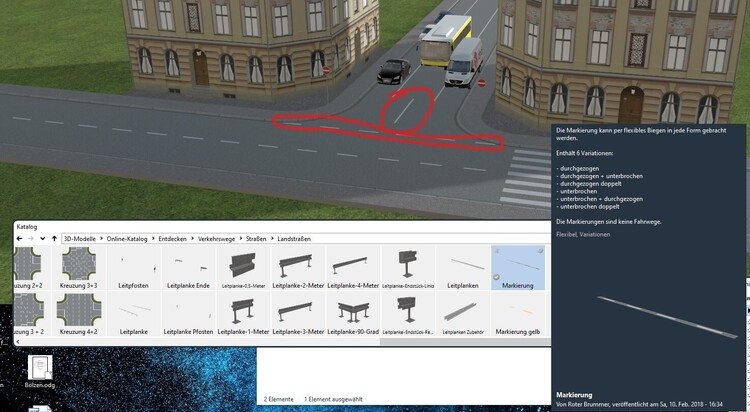Choose the Leitplanke Pfosten model

click(x=188, y=313)
